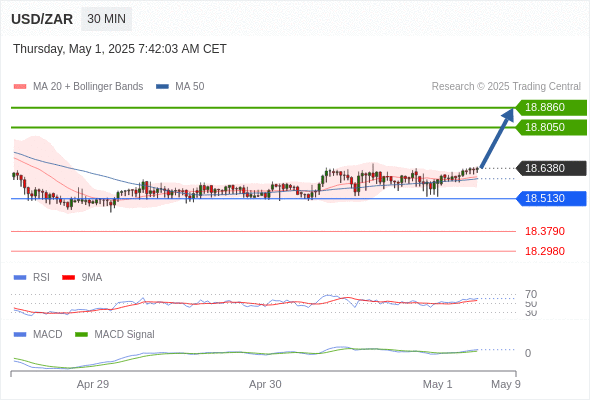590x400 pixels.
Task: Click the Research © 2025 Trading Central credit
Action: [506, 87]
